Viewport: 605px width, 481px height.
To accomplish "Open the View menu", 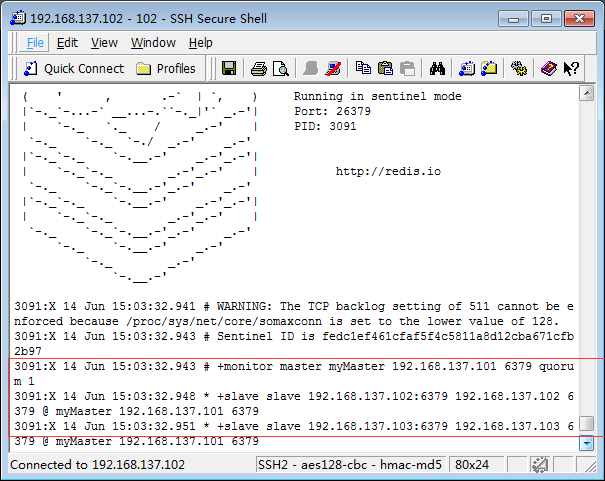I will (x=104, y=42).
